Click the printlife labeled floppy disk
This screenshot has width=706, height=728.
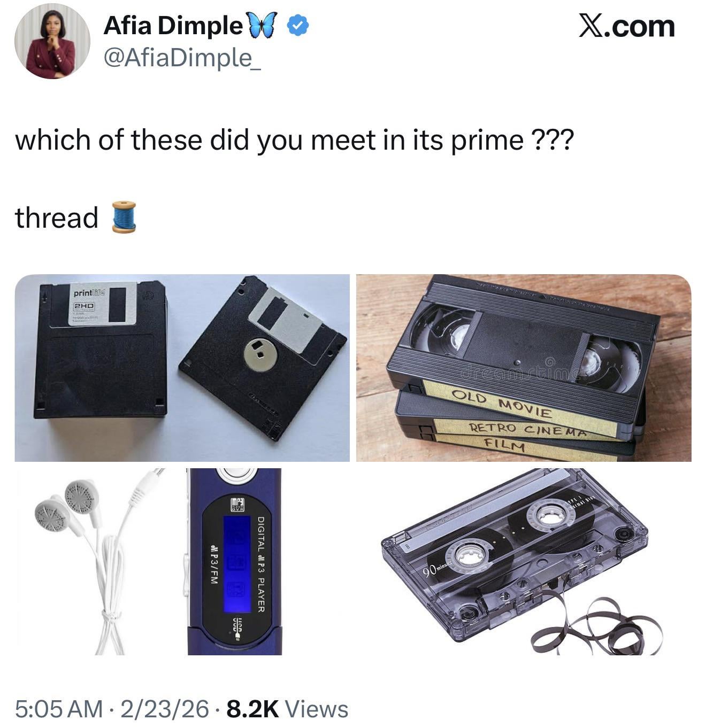click(x=101, y=349)
